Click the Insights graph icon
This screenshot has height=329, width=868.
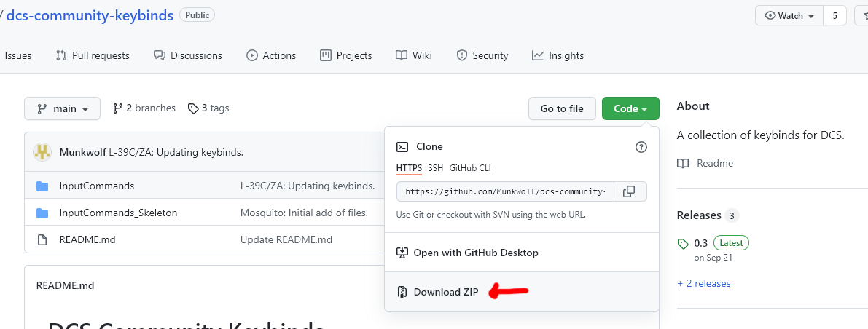pos(538,55)
